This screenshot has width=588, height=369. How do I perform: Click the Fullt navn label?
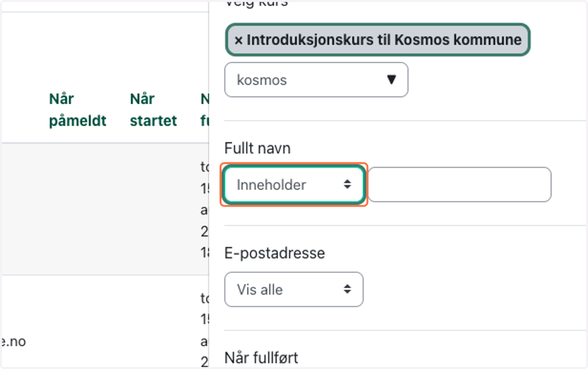pyautogui.click(x=257, y=148)
